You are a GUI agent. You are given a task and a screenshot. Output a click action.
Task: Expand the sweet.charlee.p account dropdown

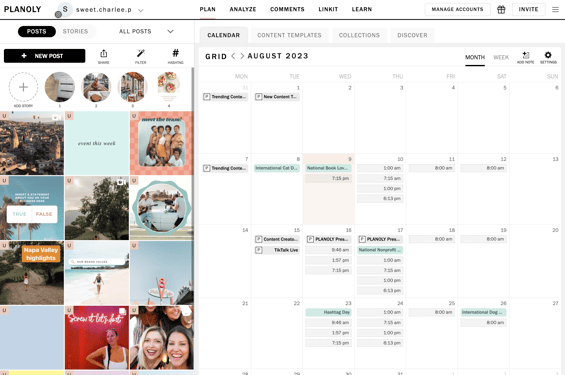[141, 10]
